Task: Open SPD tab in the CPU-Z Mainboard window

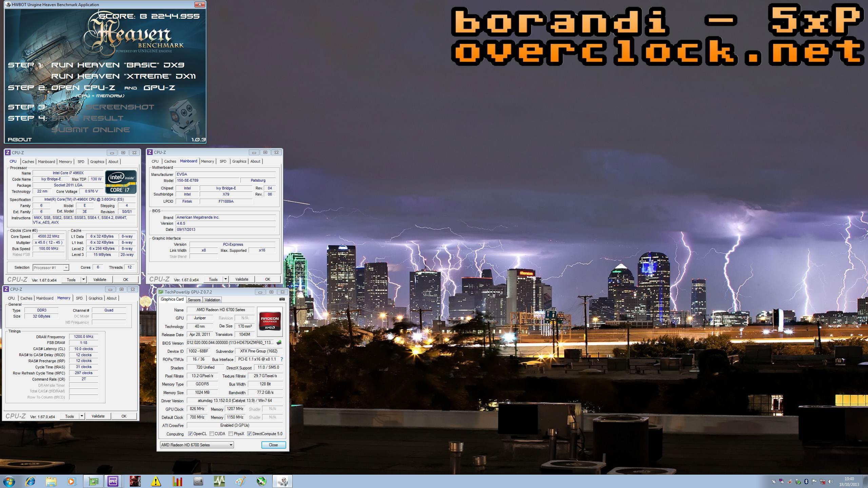Action: point(223,161)
